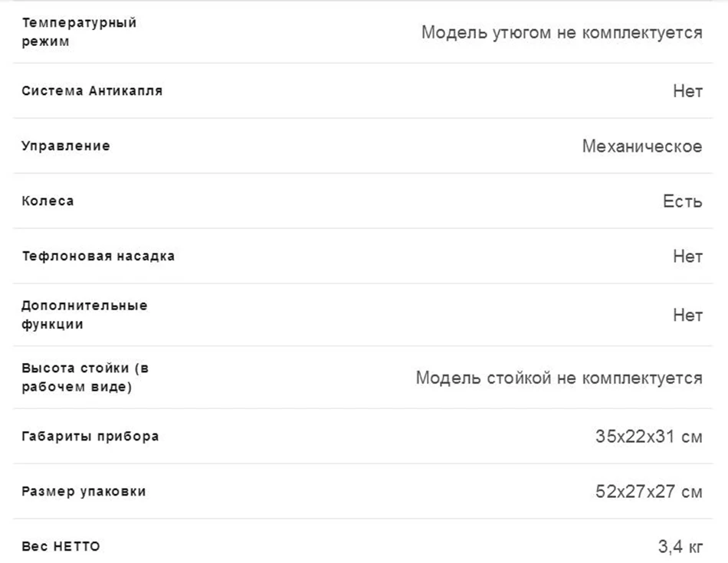The width and height of the screenshot is (728, 563).
Task: Click the 'Температурный режим' label
Action: click(79, 32)
